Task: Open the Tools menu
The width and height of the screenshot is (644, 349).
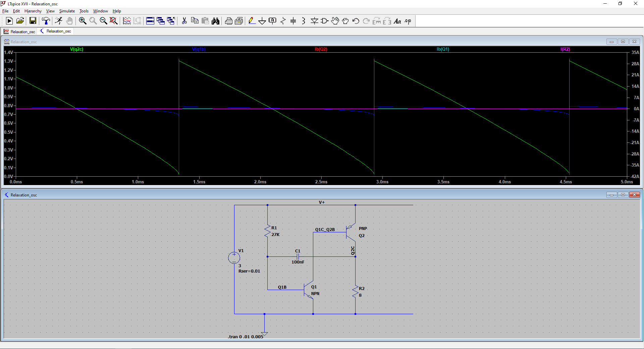Action: (84, 11)
